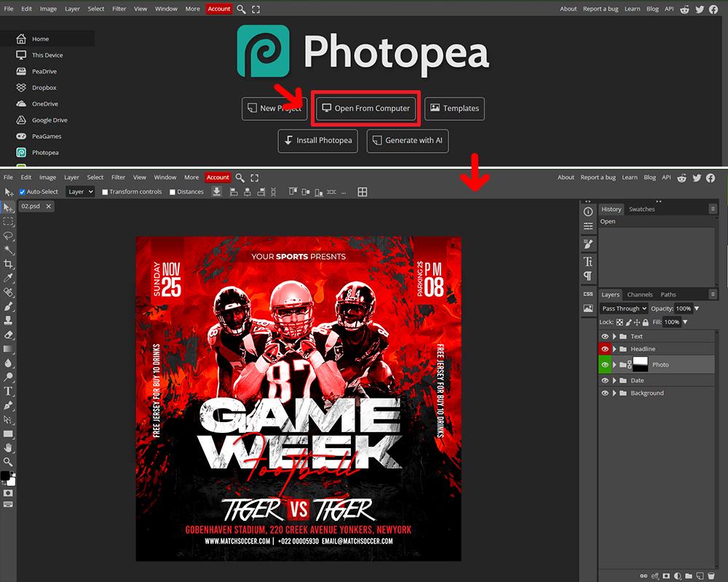The height and width of the screenshot is (582, 728).
Task: Select the Magic Wand tool
Action: point(8,250)
